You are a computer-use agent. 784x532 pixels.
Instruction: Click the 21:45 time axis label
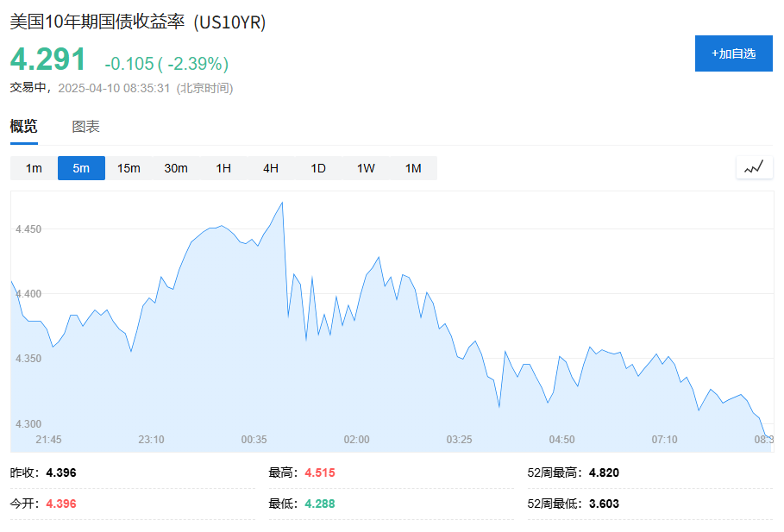48,440
